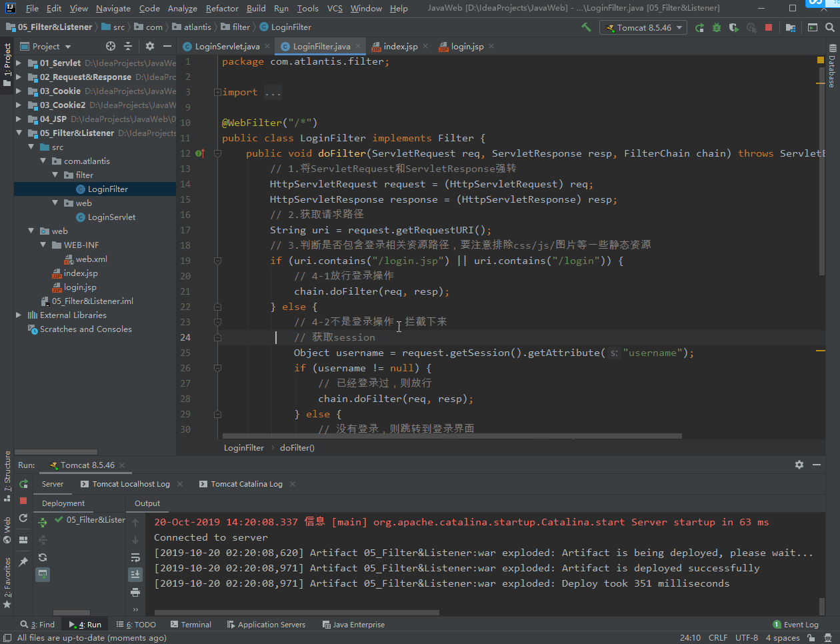Rerun Tomcat from the Run panel sidebar
This screenshot has height=644, width=840.
point(23,484)
